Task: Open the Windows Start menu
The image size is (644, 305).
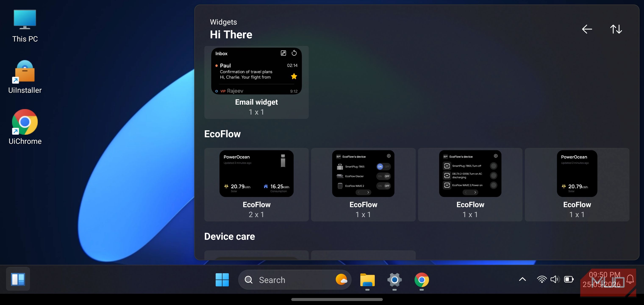Action: [x=222, y=280]
